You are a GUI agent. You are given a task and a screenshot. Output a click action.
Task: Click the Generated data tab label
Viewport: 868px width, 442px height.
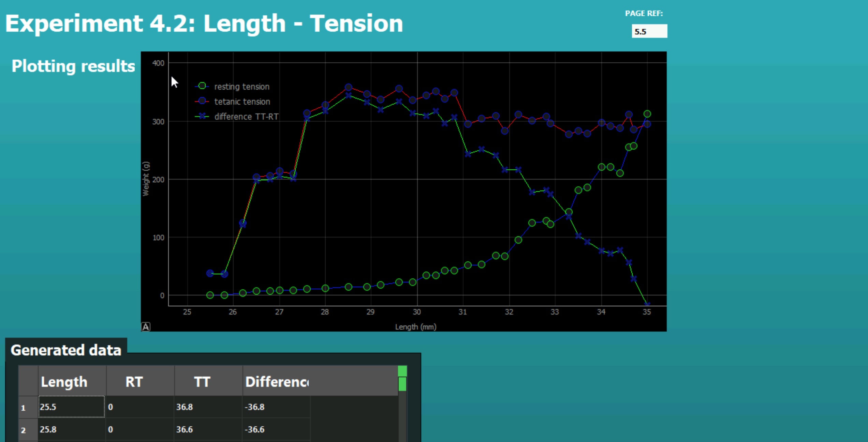66,350
